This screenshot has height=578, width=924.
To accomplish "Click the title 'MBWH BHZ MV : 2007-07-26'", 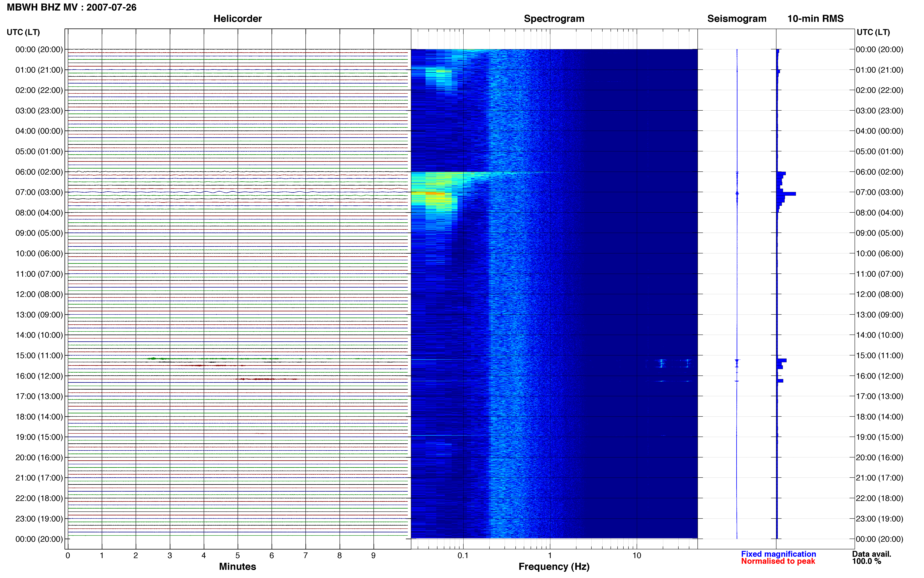I will [x=71, y=7].
